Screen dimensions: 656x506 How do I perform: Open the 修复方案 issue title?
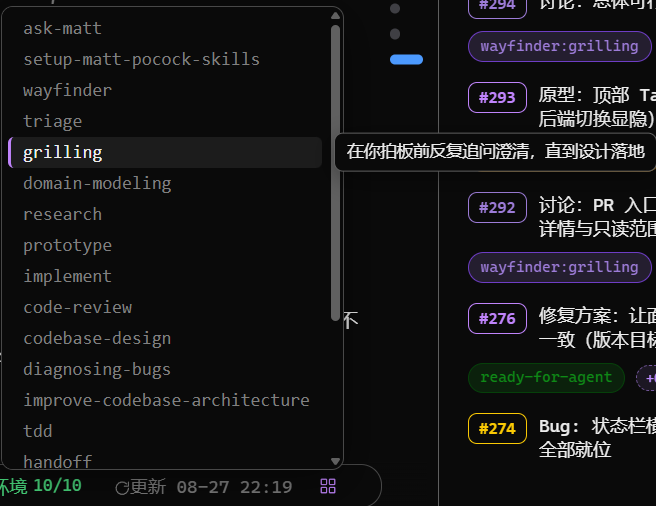[x=597, y=328]
